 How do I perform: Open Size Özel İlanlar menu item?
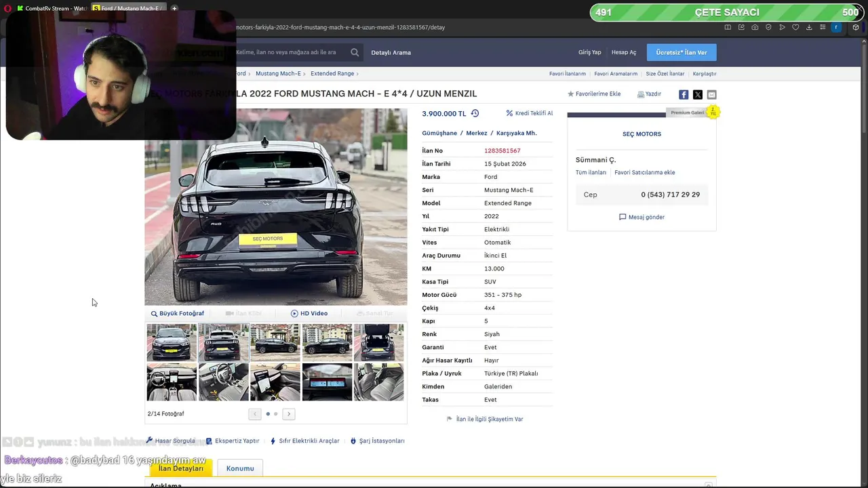tap(665, 73)
